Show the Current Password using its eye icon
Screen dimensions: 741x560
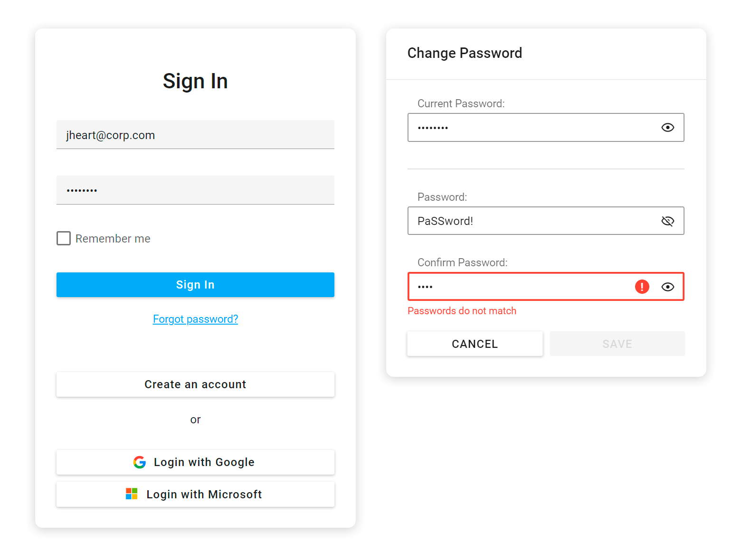667,128
